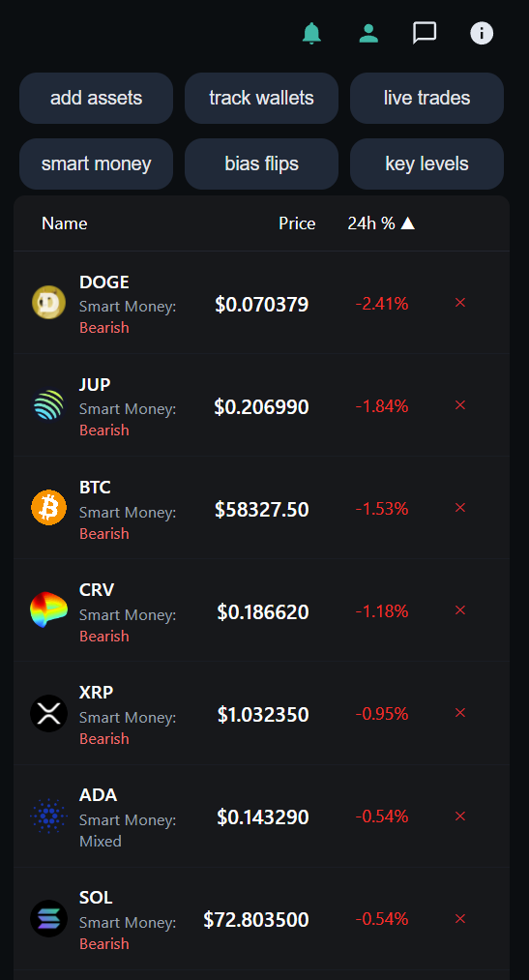Open the bias flips tab
Viewport: 529px width, 980px height.
tap(262, 163)
